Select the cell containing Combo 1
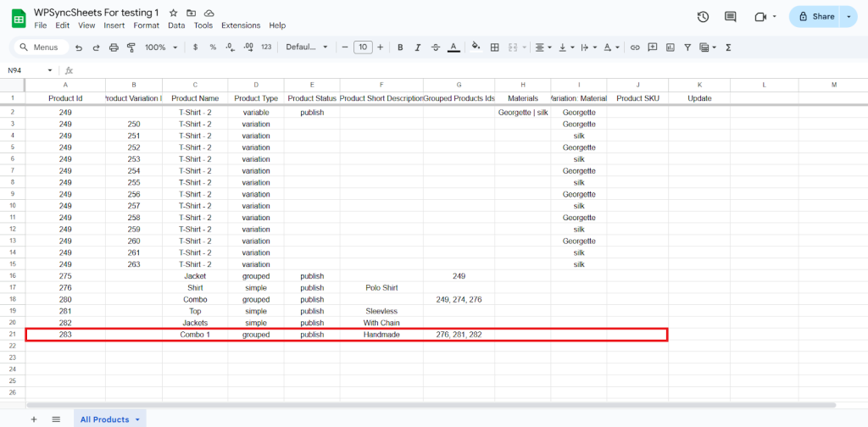The height and width of the screenshot is (427, 868). (195, 335)
